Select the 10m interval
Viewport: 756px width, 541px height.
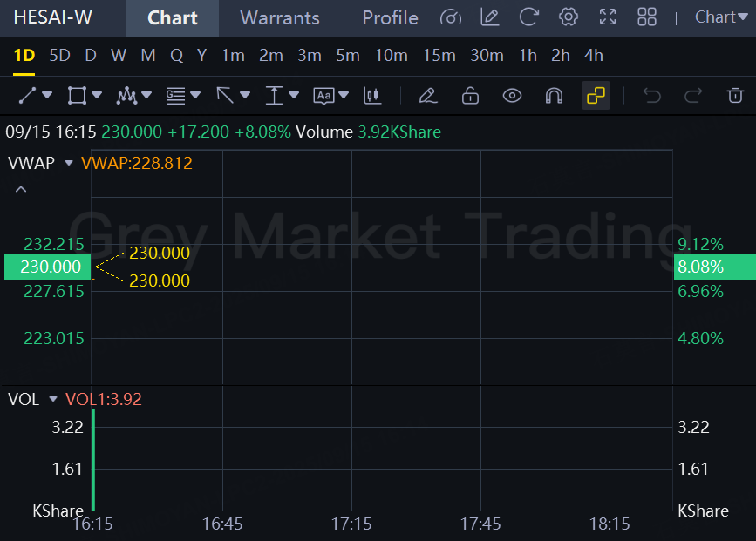391,56
